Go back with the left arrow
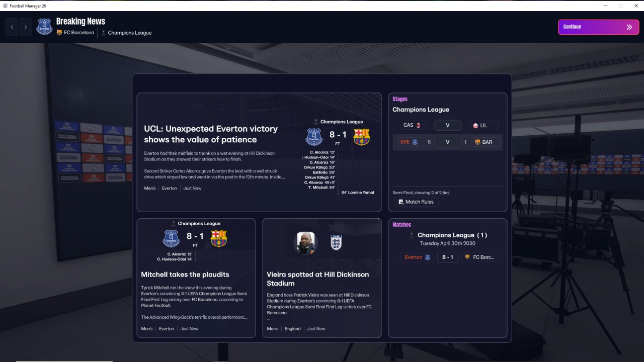Image resolution: width=644 pixels, height=362 pixels. coord(12,27)
